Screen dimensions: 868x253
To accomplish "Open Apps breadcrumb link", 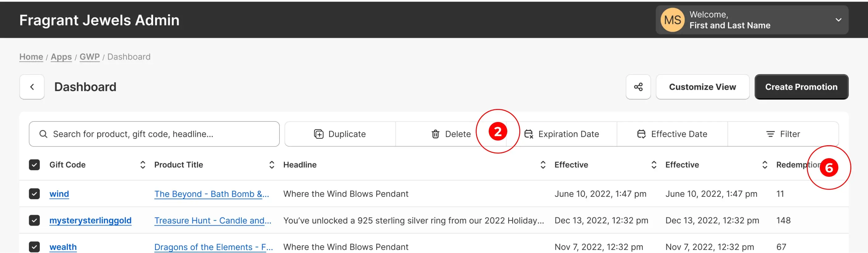I will 61,57.
